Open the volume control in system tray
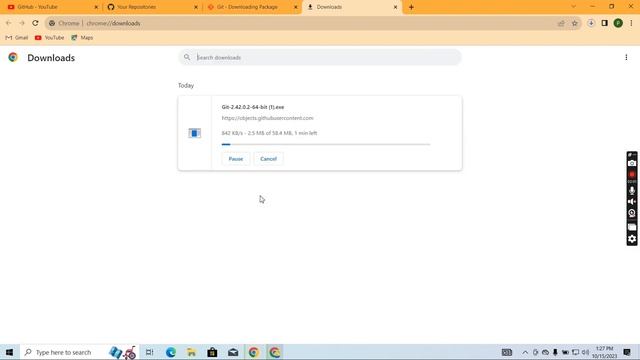This screenshot has width=640, height=360. 585,352
